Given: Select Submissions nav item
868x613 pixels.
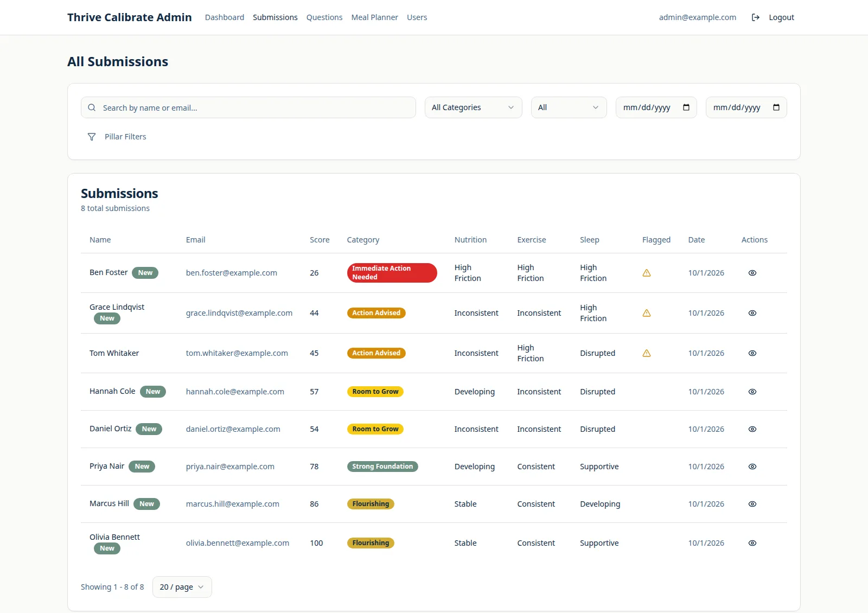Looking at the screenshot, I should point(275,17).
